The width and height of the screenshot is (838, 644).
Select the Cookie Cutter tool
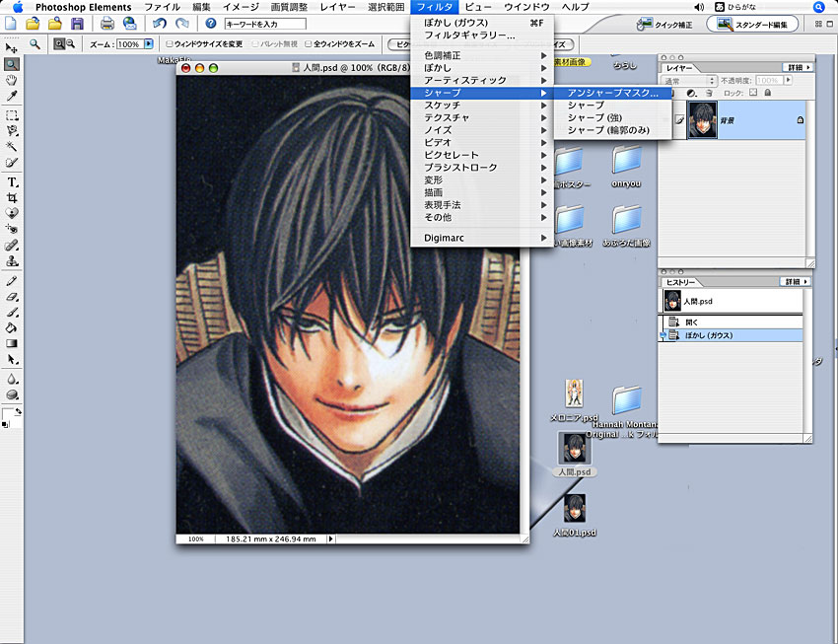[11, 213]
